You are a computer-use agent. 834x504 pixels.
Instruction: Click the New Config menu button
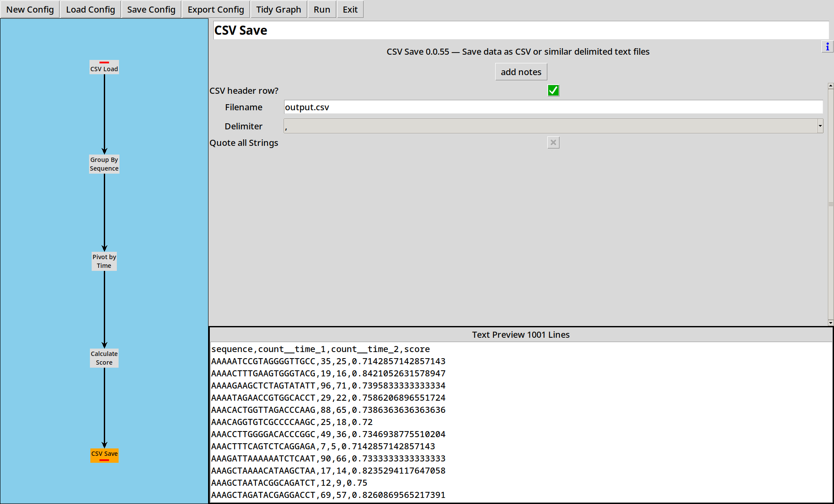click(x=30, y=10)
